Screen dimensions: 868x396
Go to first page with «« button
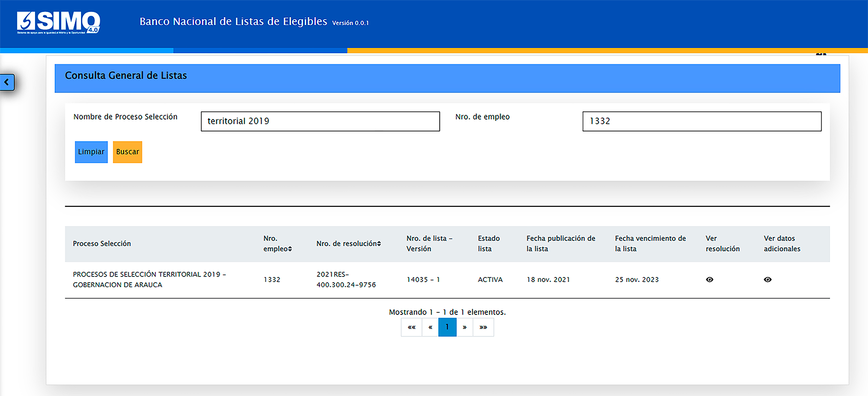411,327
